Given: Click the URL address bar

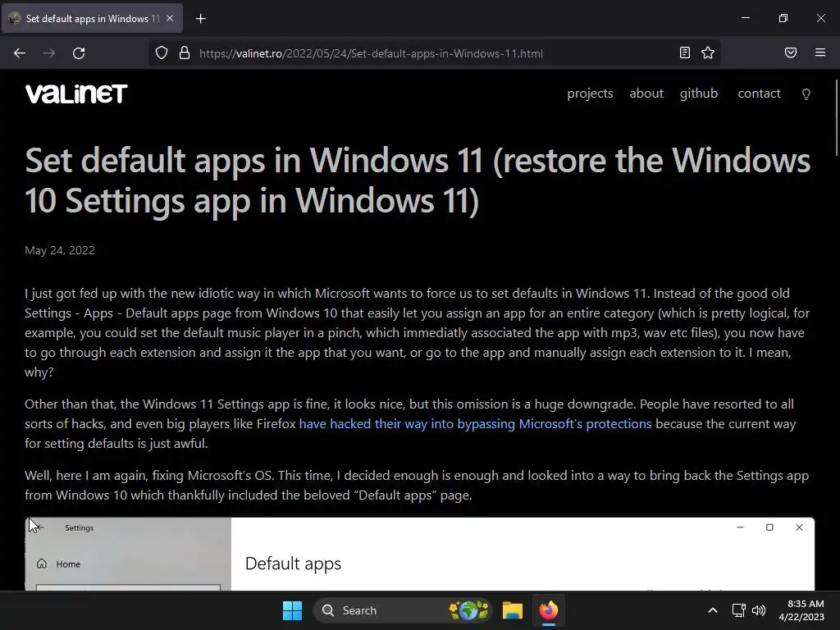Looking at the screenshot, I should 371,53.
